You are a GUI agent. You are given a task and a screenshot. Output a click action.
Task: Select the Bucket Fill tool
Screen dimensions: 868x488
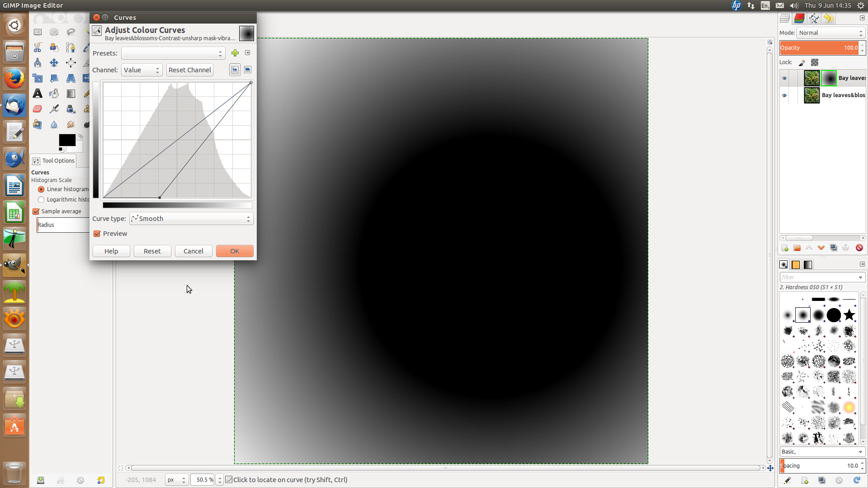coord(54,94)
